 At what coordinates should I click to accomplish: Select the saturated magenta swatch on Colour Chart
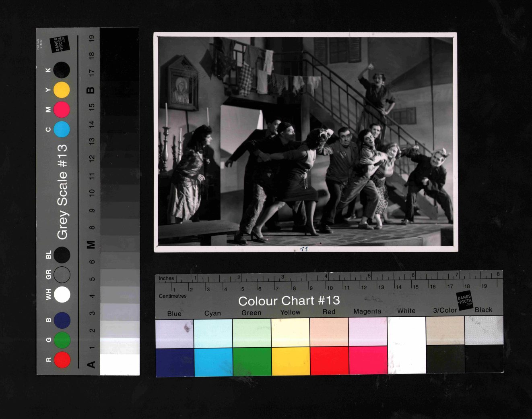[368, 361]
